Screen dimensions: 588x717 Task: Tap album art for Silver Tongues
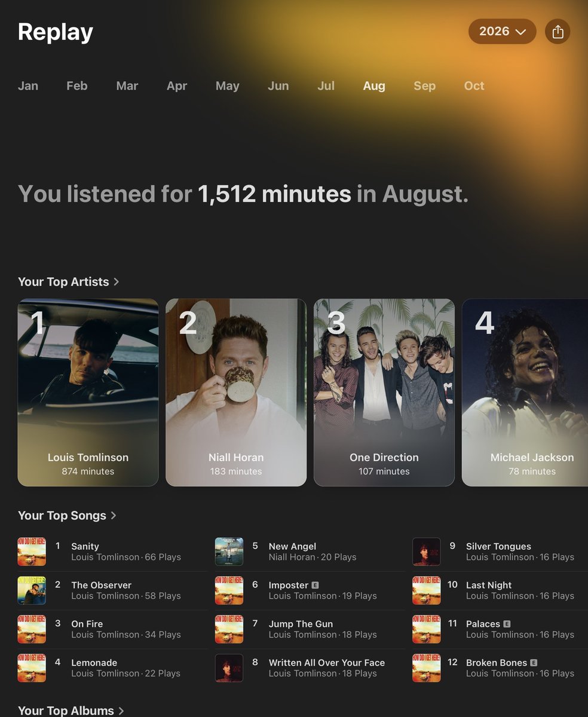[x=427, y=551]
